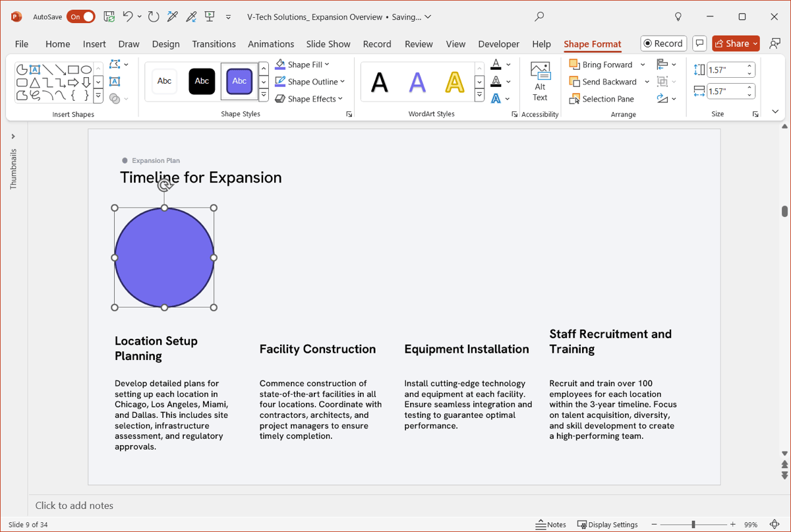Choose the Rectangle shape in gallery
Screen dimensions: 791x532
pos(73,69)
